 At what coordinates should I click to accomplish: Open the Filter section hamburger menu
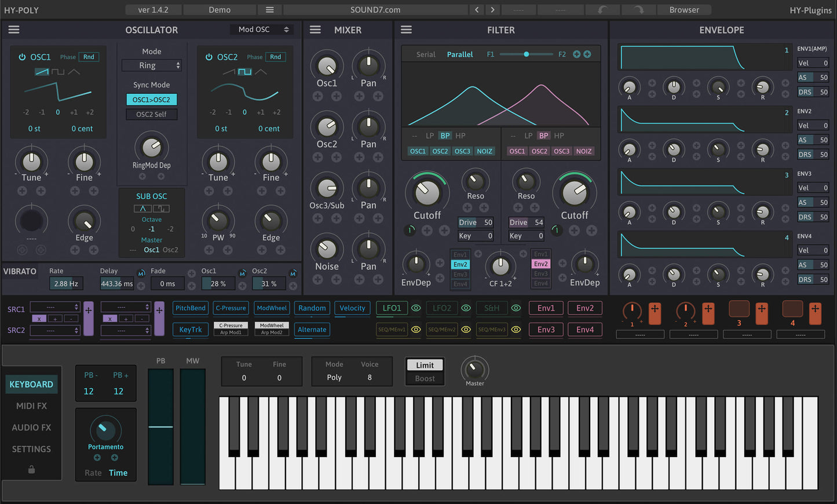[407, 30]
